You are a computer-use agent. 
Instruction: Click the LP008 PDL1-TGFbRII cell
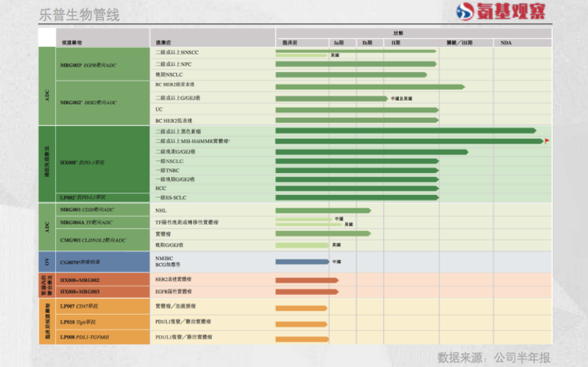[x=102, y=337]
